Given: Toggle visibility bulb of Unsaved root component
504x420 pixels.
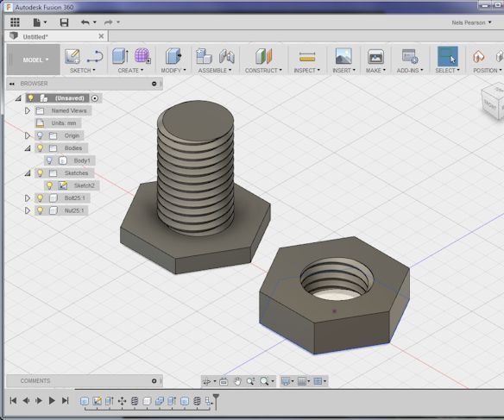Looking at the screenshot, I should [x=30, y=98].
